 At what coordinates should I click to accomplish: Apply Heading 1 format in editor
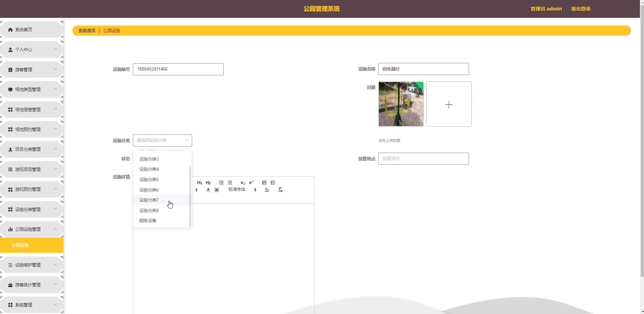pos(200,183)
